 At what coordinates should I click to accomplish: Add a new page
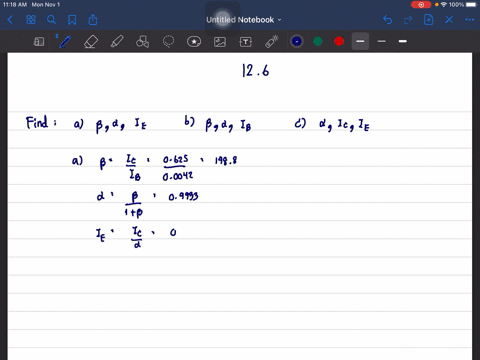(x=429, y=20)
